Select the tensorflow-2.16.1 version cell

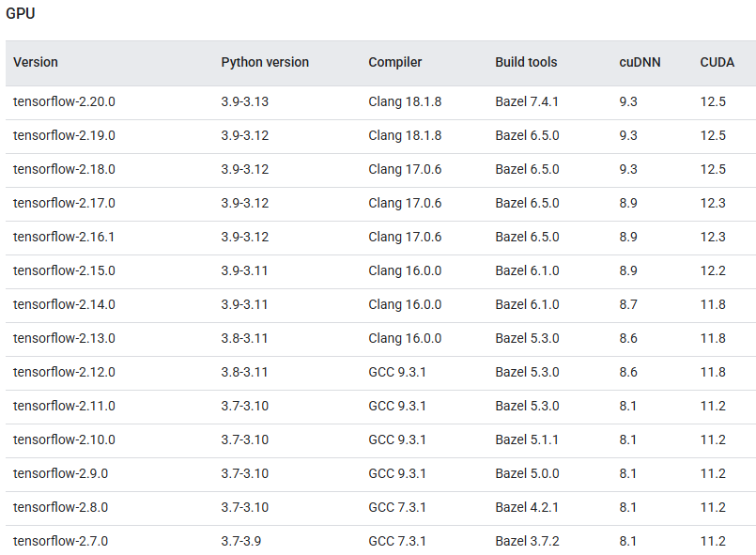click(x=64, y=237)
